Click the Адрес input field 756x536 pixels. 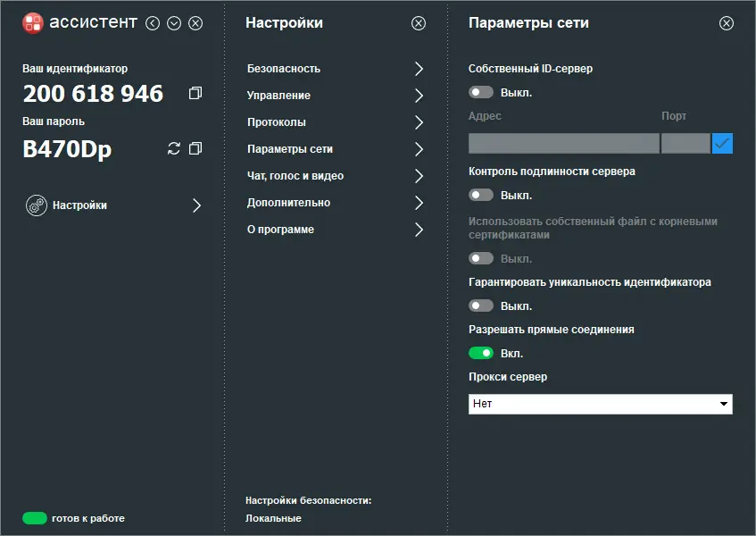click(x=562, y=142)
